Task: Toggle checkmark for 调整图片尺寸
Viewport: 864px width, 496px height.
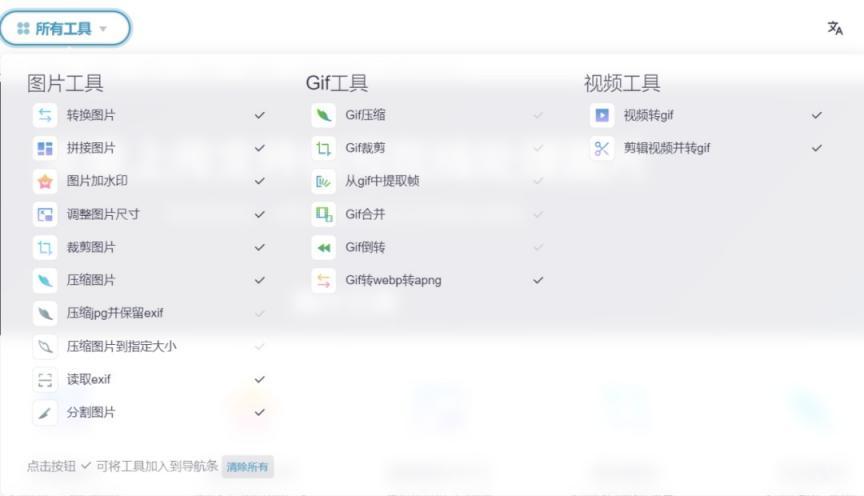Action: 260,214
